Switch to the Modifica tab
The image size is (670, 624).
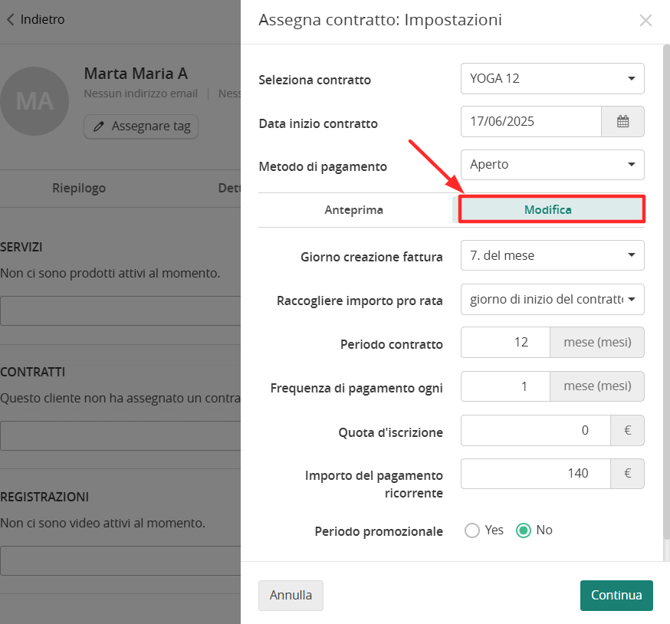click(548, 210)
